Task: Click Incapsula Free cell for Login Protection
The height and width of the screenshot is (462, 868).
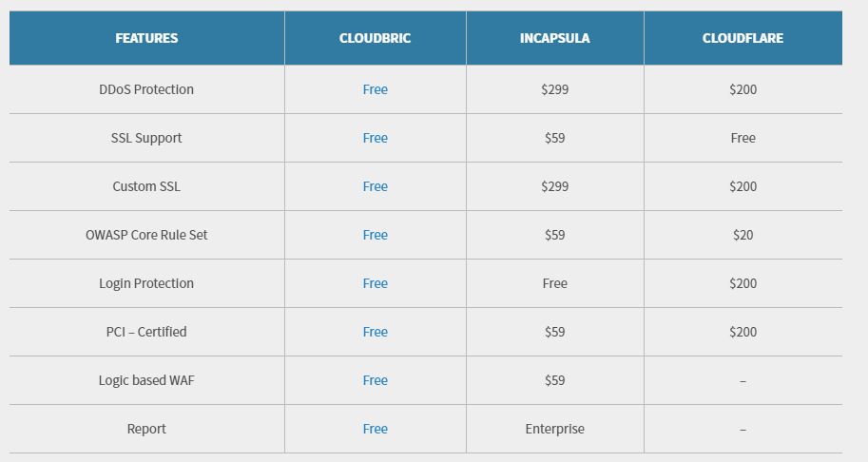Action: pos(554,283)
